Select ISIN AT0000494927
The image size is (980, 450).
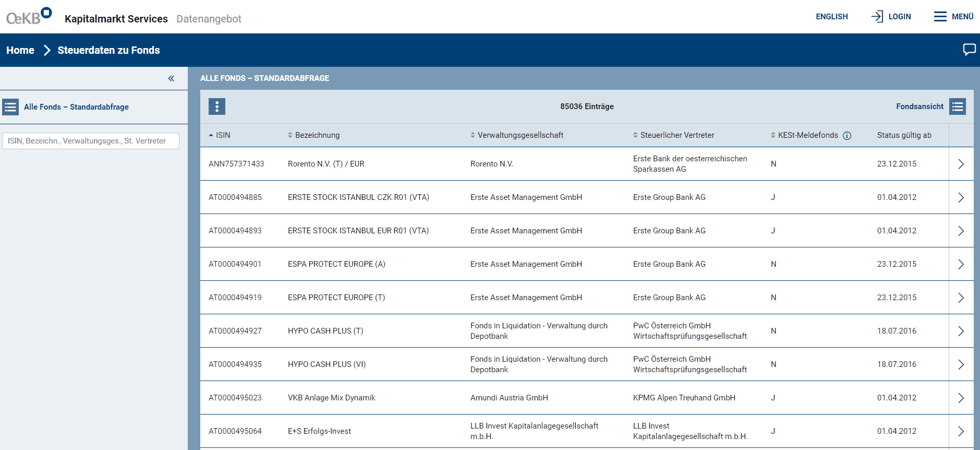click(235, 331)
